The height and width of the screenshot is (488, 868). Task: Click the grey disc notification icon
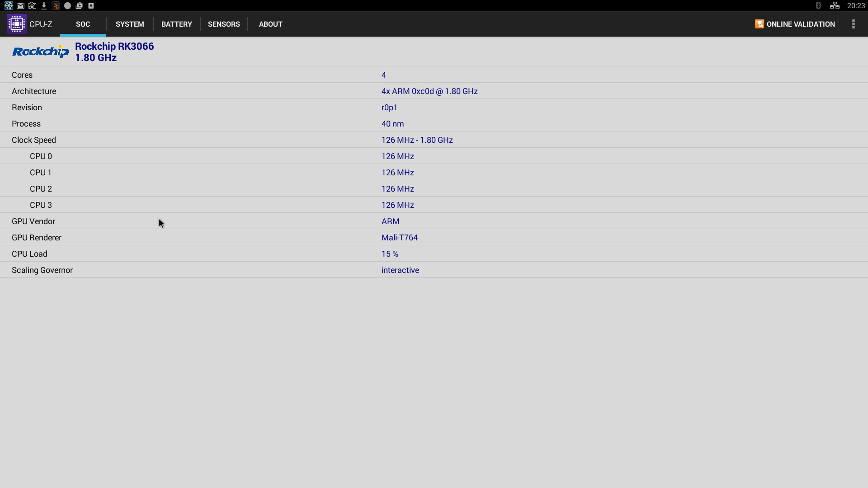(67, 5)
